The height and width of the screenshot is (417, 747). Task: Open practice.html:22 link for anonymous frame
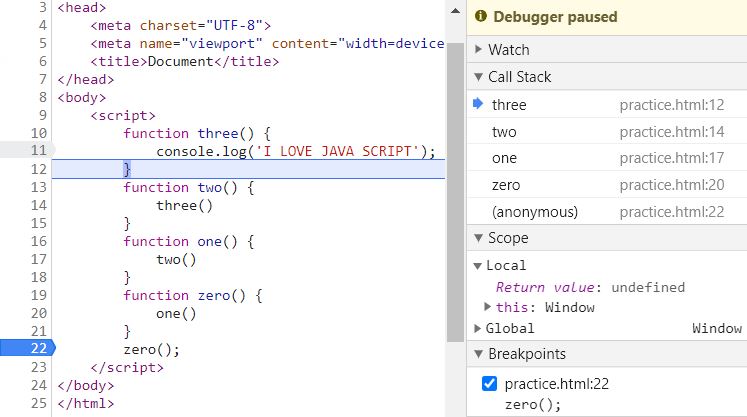pyautogui.click(x=672, y=212)
